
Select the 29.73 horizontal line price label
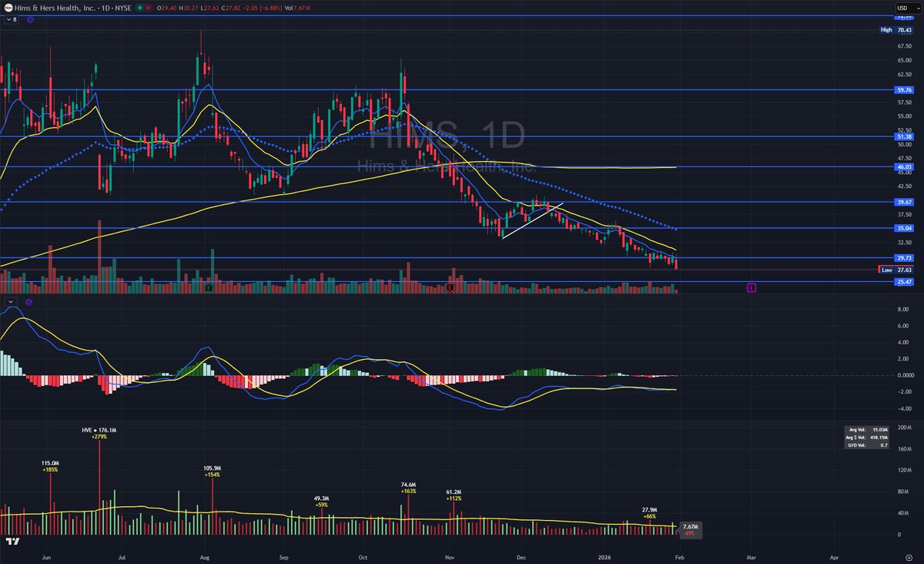(905, 258)
